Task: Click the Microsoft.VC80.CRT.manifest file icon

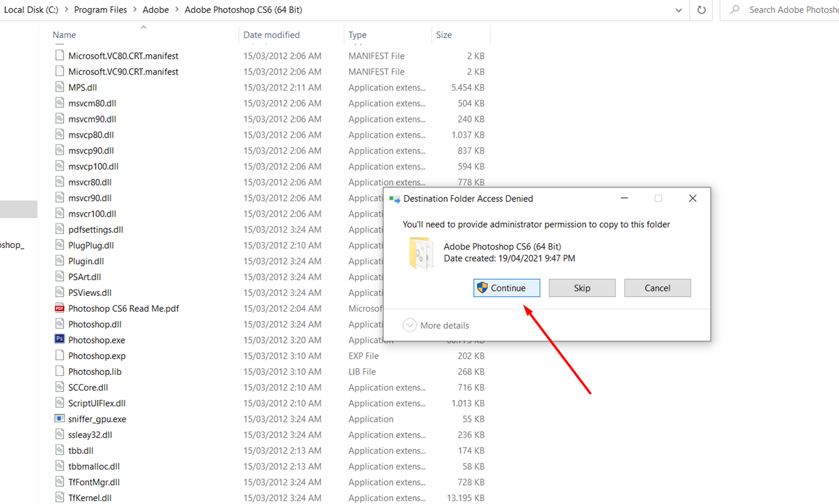Action: 59,55
